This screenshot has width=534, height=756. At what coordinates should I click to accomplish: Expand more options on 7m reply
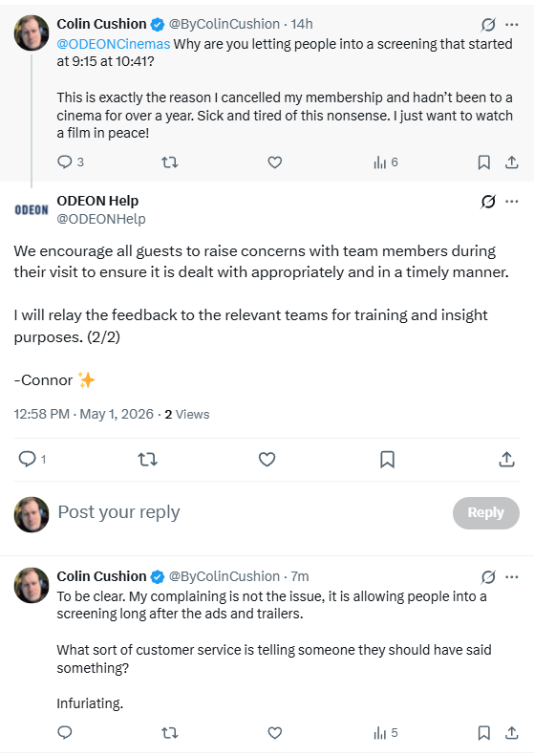512,576
